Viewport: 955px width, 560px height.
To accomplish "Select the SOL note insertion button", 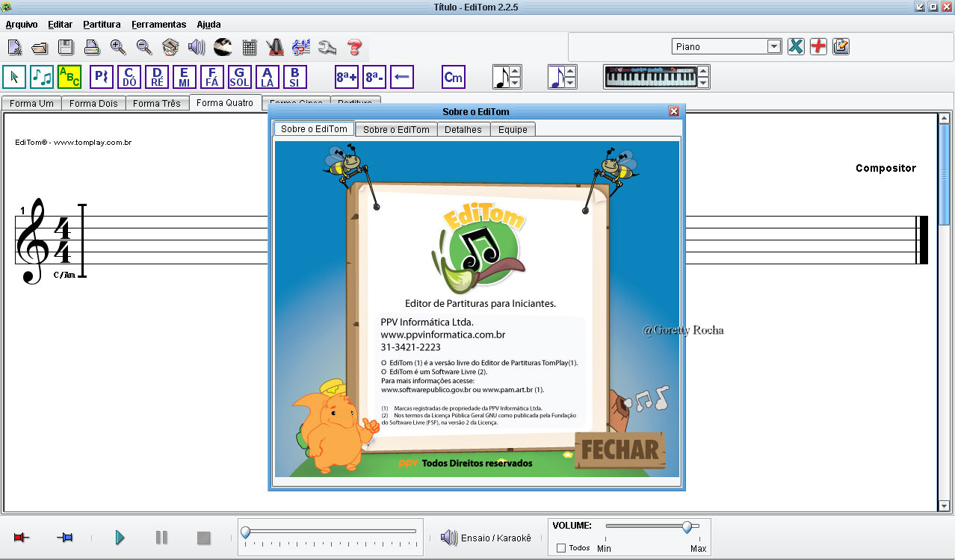I will point(239,75).
